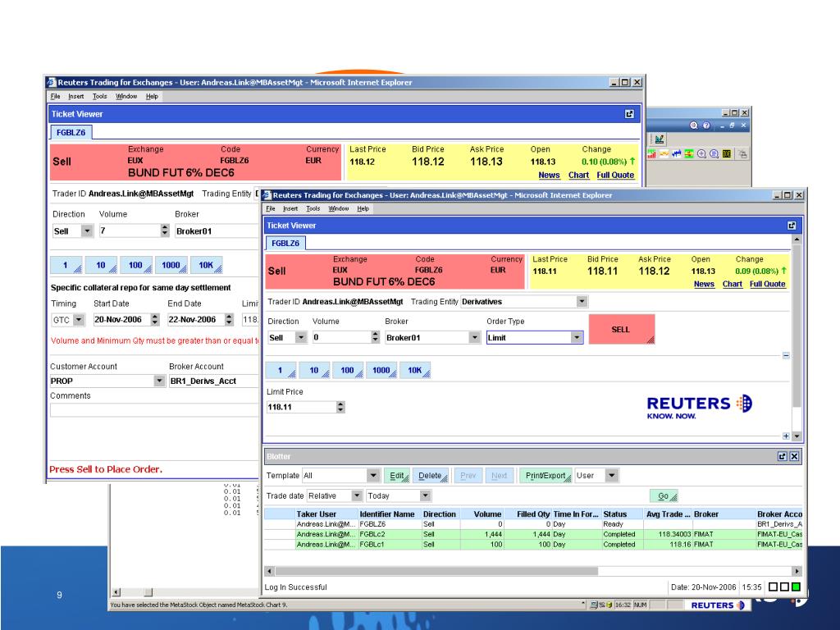
Task: Pop out the front window's Ticket Viewer panel
Action: (x=792, y=226)
